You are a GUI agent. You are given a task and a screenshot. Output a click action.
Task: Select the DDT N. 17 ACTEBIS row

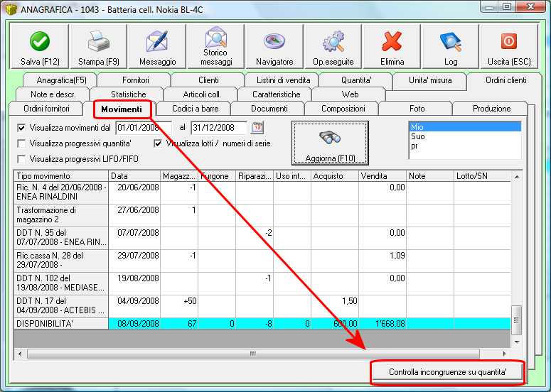point(262,306)
